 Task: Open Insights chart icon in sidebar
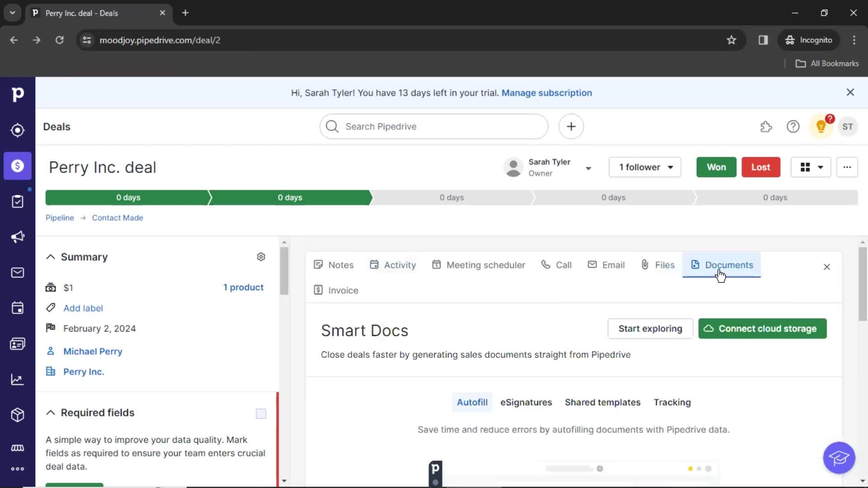[17, 380]
